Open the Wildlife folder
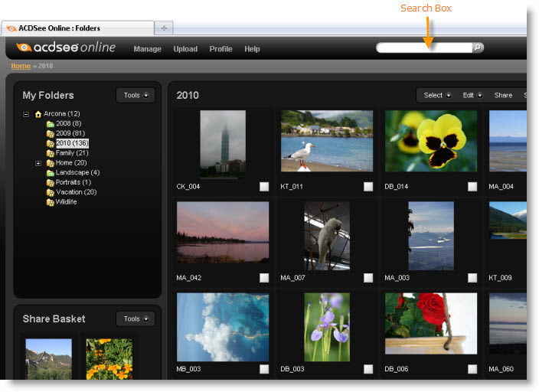The width and height of the screenshot is (539, 392). pos(66,202)
